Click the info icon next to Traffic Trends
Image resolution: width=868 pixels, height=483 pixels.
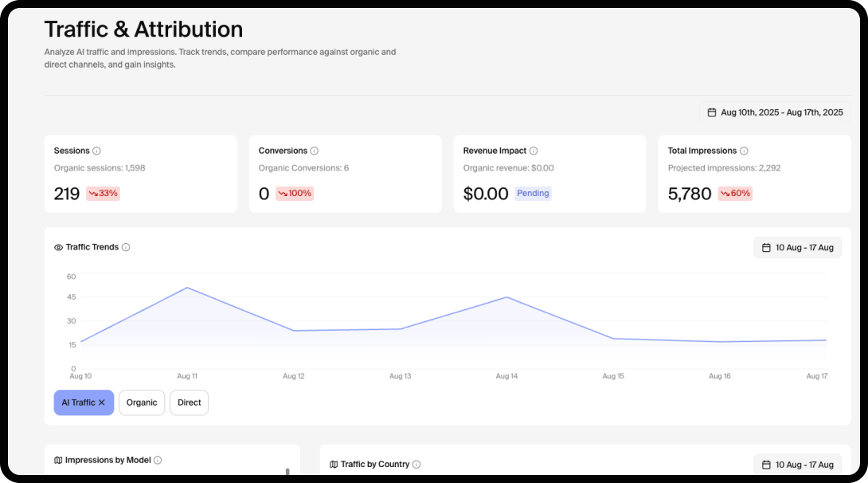(126, 247)
